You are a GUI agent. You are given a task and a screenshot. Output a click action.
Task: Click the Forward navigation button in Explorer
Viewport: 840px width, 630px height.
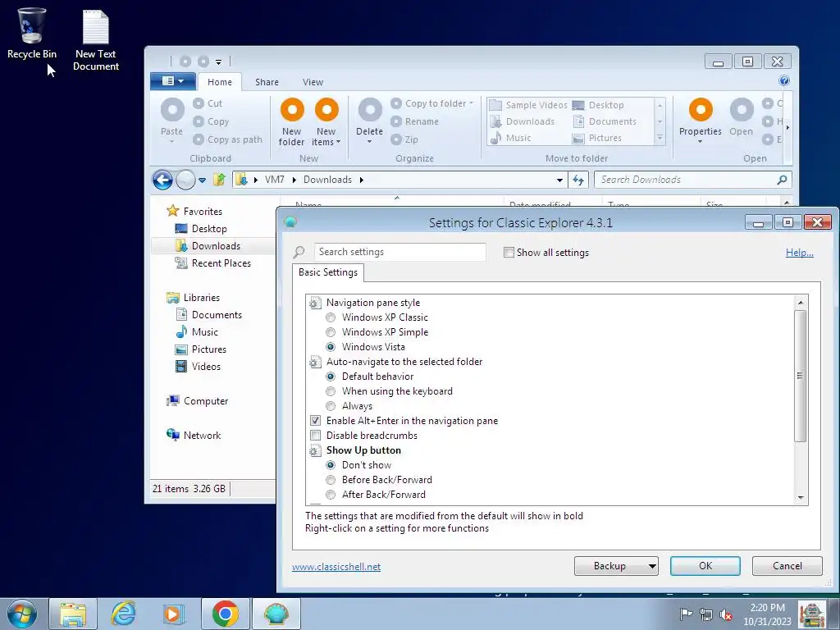pos(186,180)
